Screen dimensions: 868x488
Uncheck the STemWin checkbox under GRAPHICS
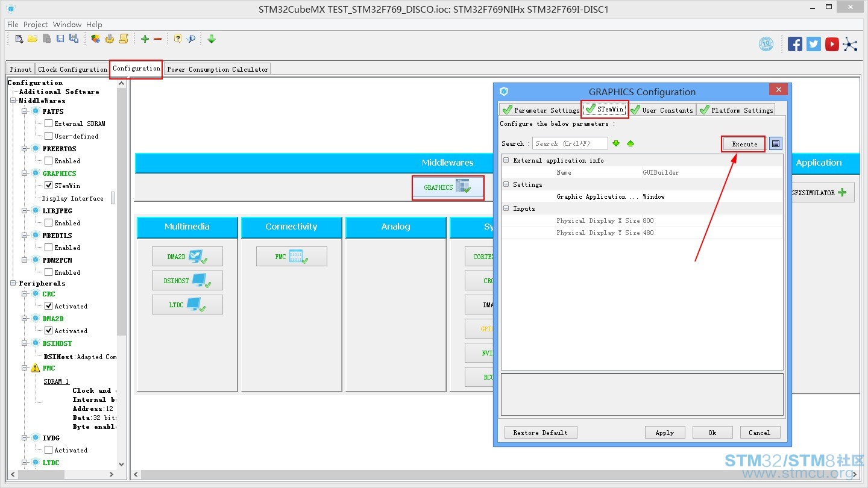(49, 186)
